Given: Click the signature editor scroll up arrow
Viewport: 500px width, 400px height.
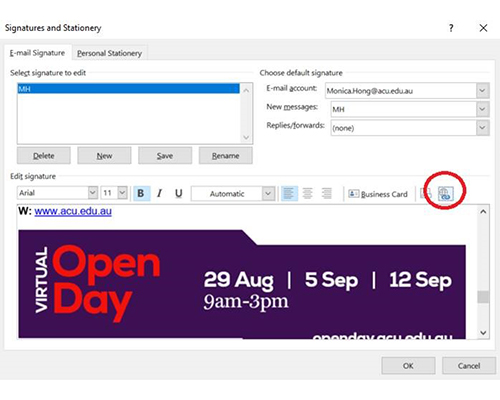Looking at the screenshot, I should tap(483, 212).
